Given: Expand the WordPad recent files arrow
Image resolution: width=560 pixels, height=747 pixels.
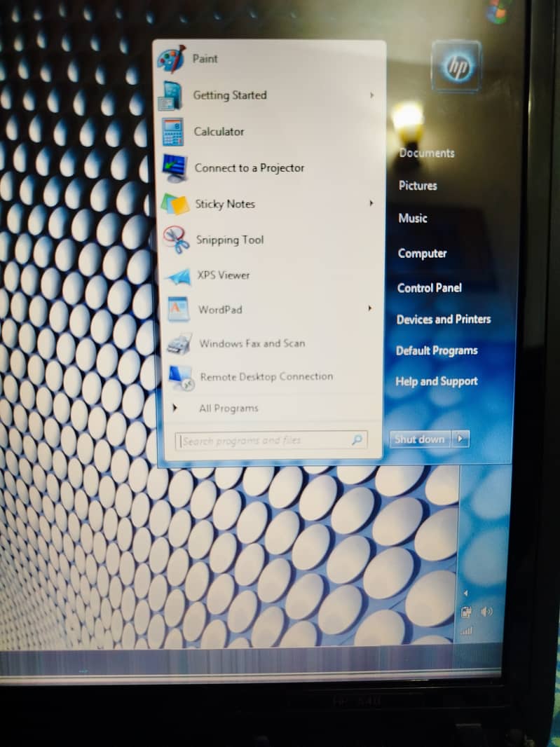Looking at the screenshot, I should pos(369,308).
